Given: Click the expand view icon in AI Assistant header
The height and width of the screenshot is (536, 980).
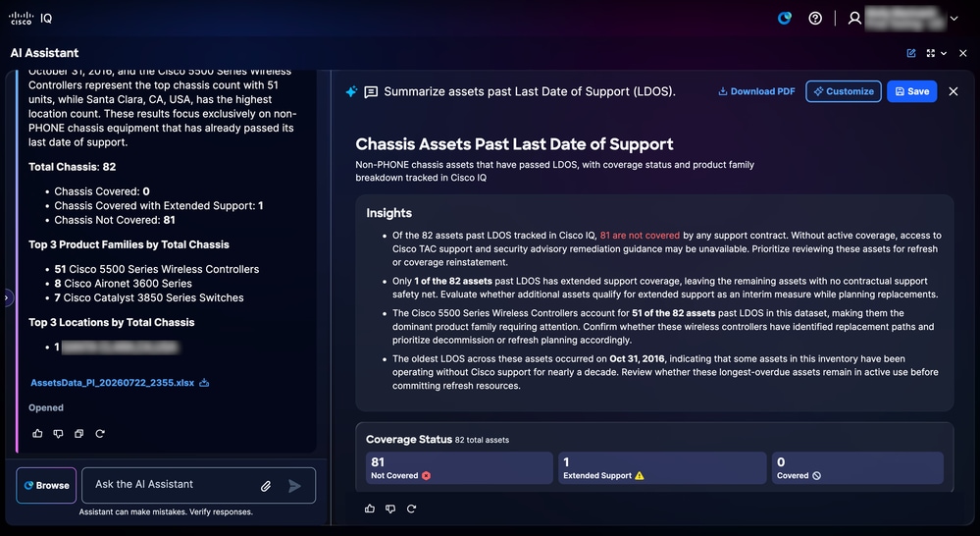Looking at the screenshot, I should [931, 53].
